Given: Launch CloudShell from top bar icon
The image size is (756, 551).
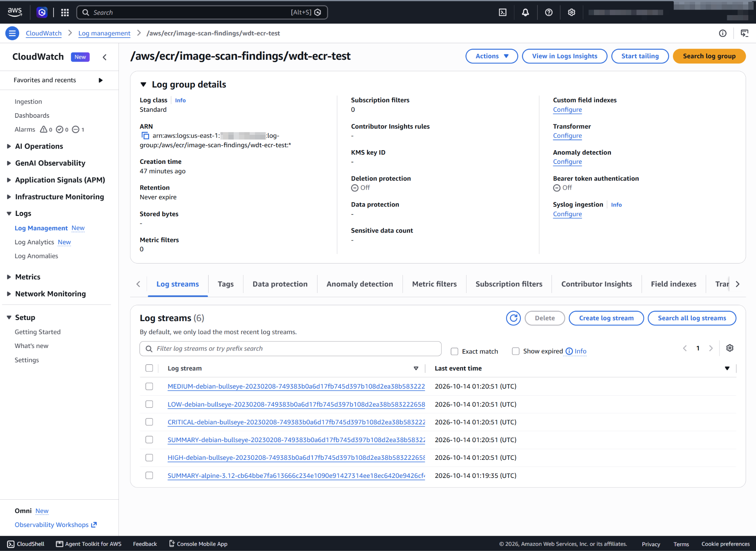Looking at the screenshot, I should click(503, 13).
